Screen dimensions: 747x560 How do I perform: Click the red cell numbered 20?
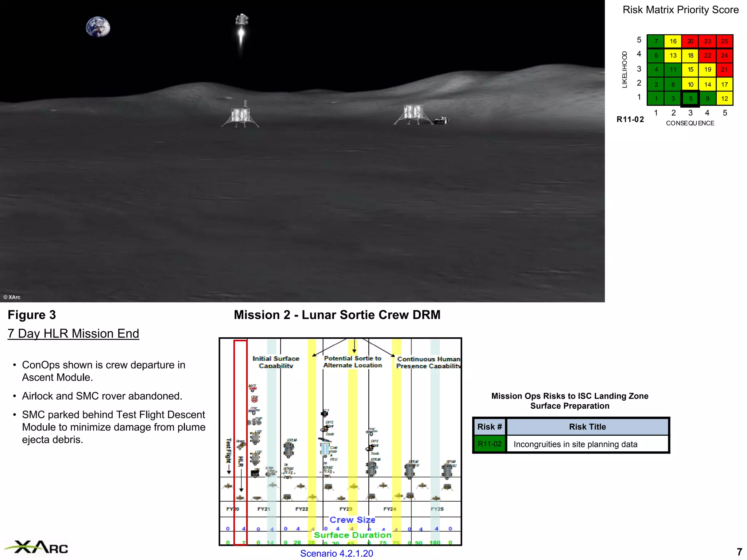[x=690, y=41]
